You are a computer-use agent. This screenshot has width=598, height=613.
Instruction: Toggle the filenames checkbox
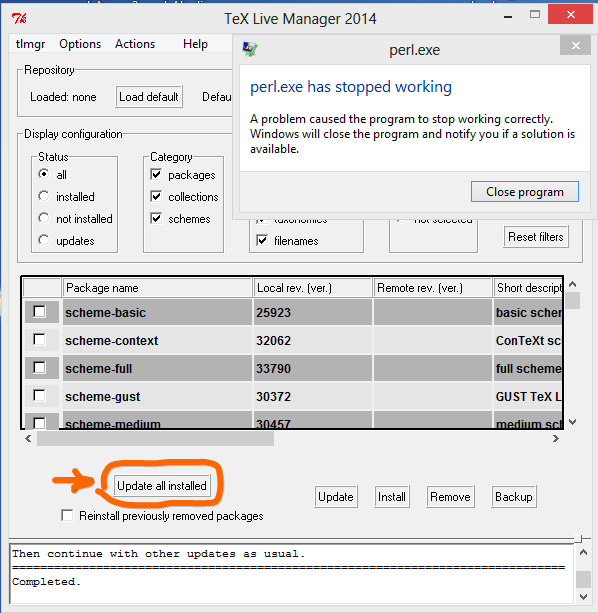coord(262,240)
